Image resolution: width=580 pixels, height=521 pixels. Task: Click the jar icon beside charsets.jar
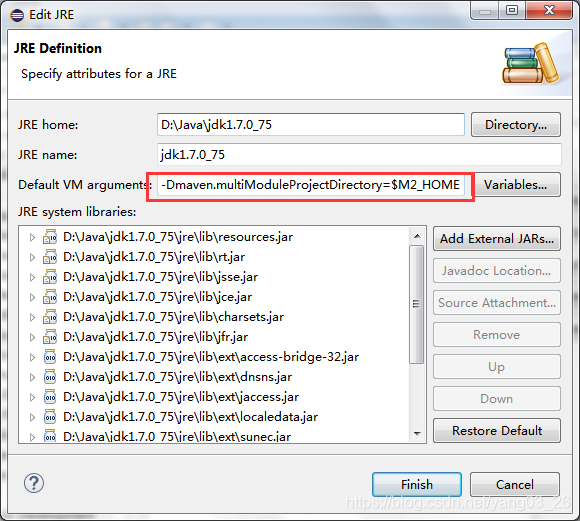[50, 317]
